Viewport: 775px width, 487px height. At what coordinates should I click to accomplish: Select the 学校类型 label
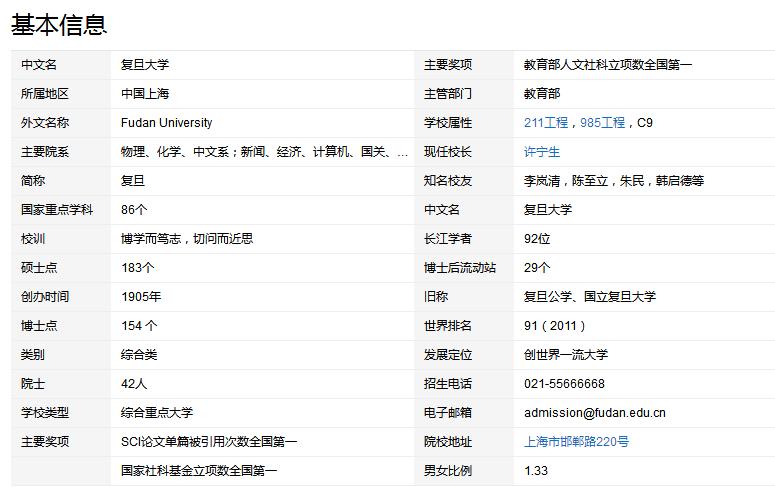44,412
